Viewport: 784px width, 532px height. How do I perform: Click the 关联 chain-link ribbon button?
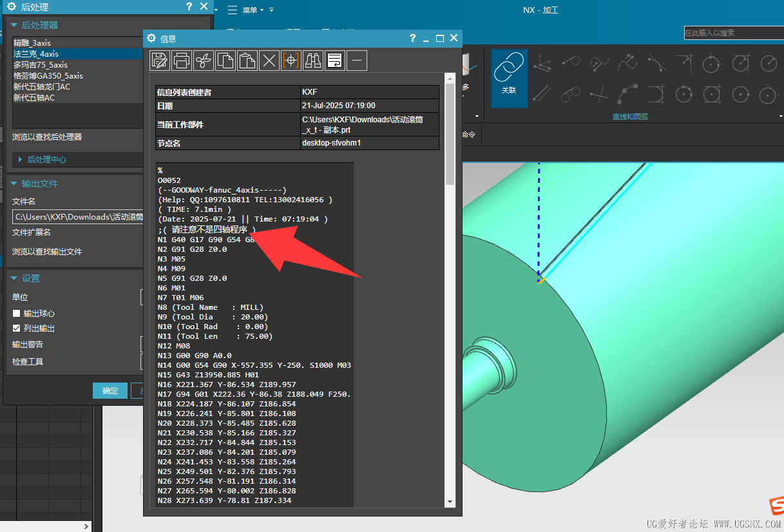[x=509, y=78]
